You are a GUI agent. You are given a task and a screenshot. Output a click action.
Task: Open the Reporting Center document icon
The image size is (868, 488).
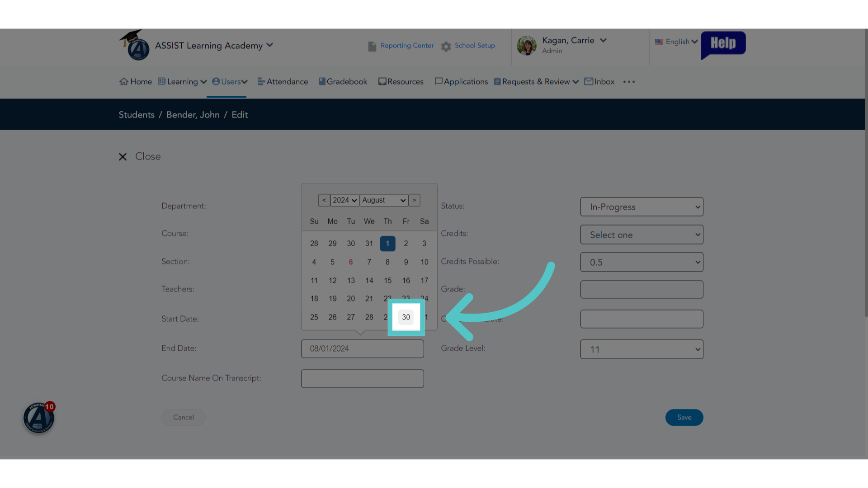click(372, 46)
